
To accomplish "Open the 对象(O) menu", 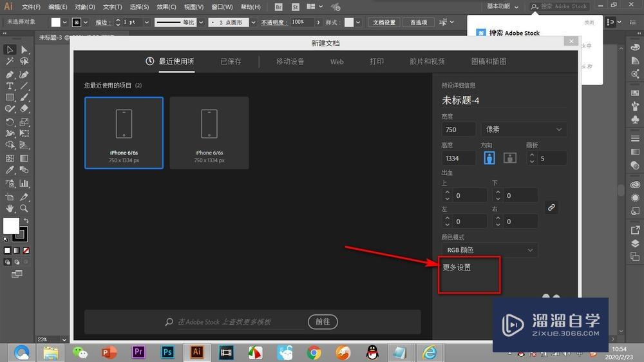I will point(84,7).
